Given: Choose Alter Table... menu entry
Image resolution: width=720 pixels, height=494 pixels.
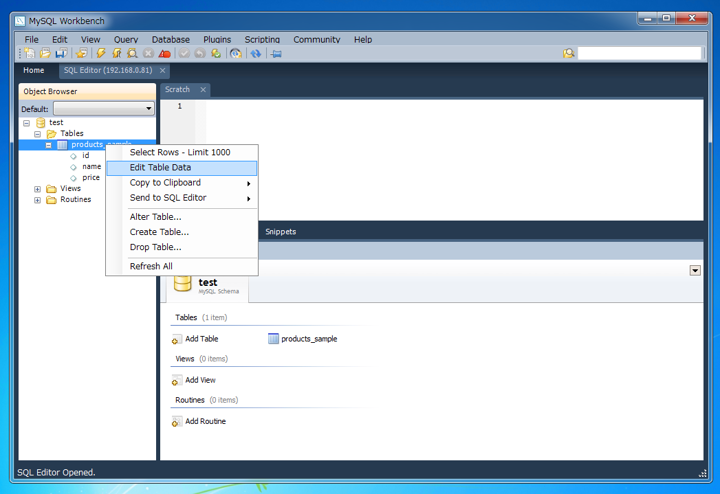Looking at the screenshot, I should (x=182, y=217).
